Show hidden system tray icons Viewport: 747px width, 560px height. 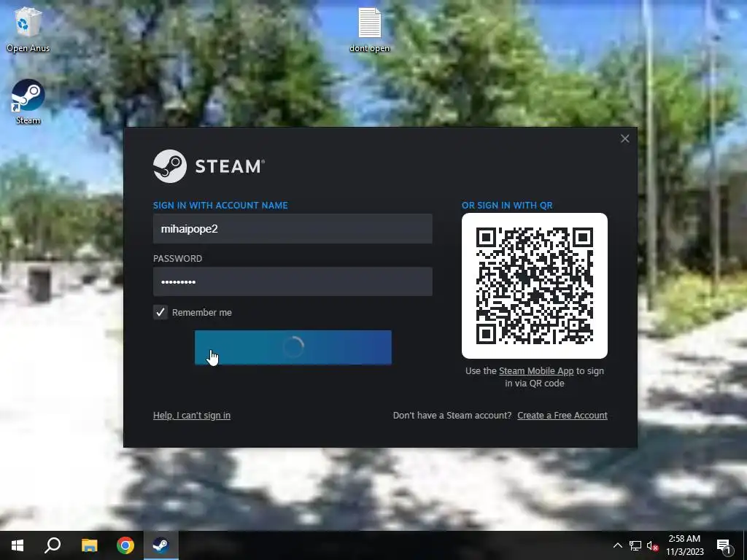[617, 545]
